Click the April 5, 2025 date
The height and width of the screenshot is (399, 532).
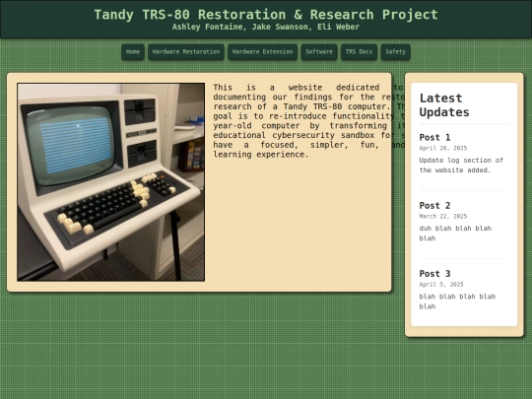point(441,285)
